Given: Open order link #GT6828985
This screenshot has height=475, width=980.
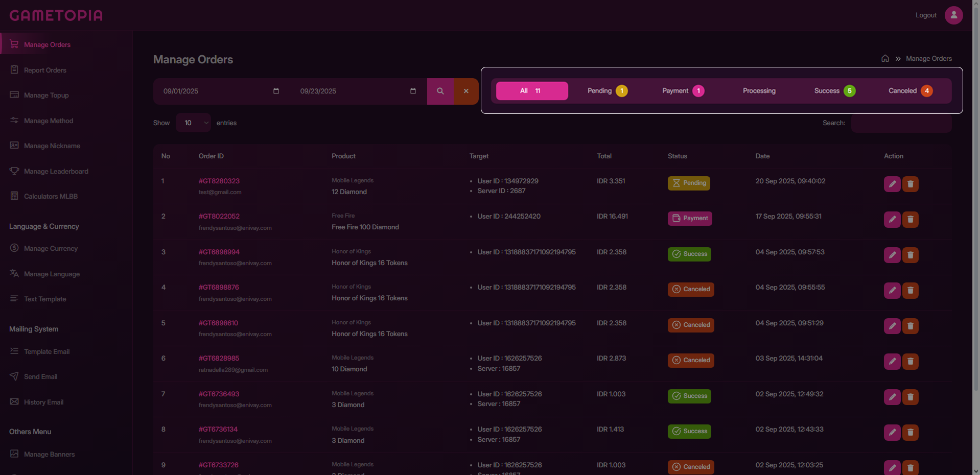Looking at the screenshot, I should click(219, 358).
